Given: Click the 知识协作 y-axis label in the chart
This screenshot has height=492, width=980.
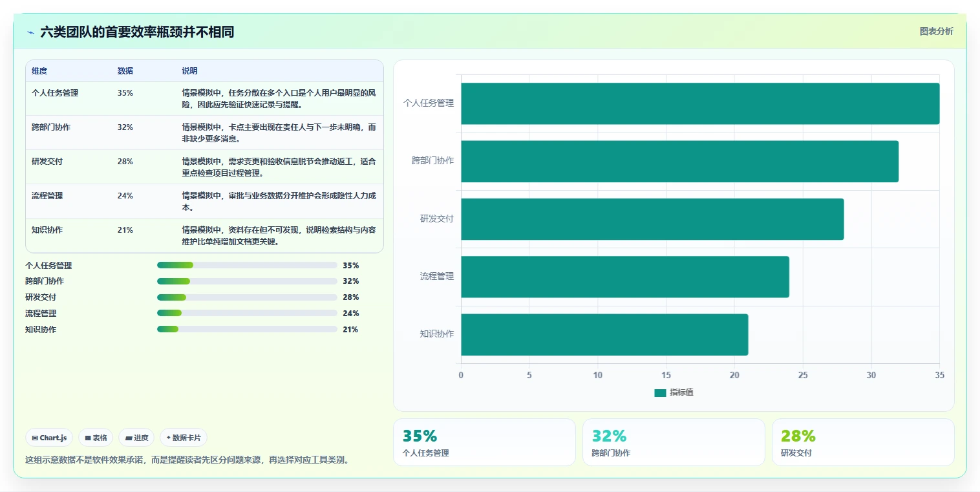Looking at the screenshot, I should coord(437,334).
